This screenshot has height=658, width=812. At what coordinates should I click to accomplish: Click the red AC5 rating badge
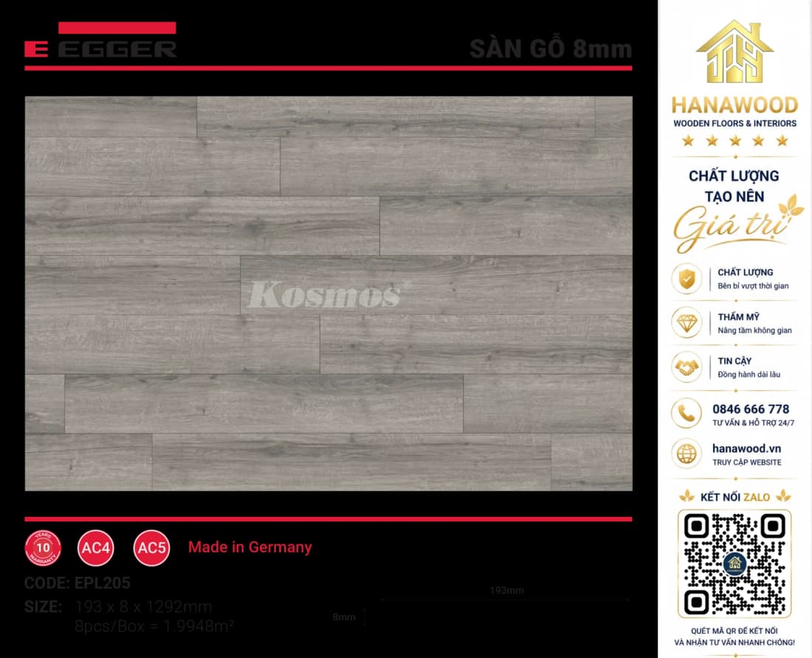click(151, 548)
